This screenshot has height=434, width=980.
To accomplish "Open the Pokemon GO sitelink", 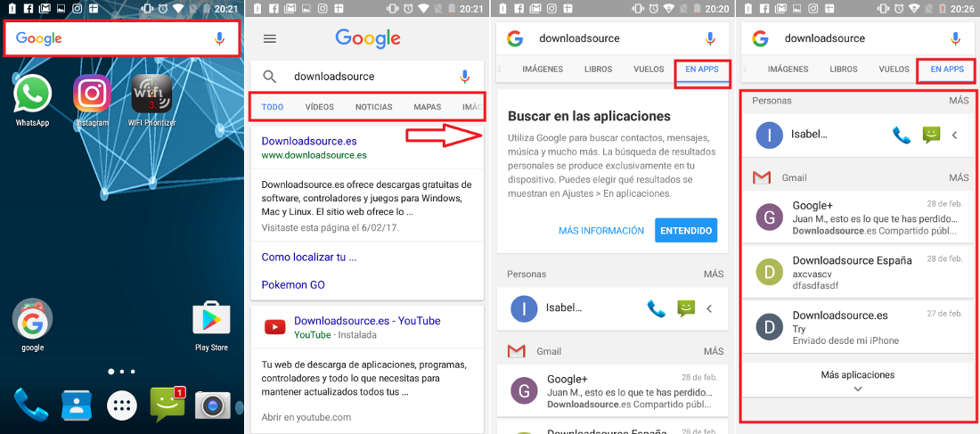I will (292, 284).
